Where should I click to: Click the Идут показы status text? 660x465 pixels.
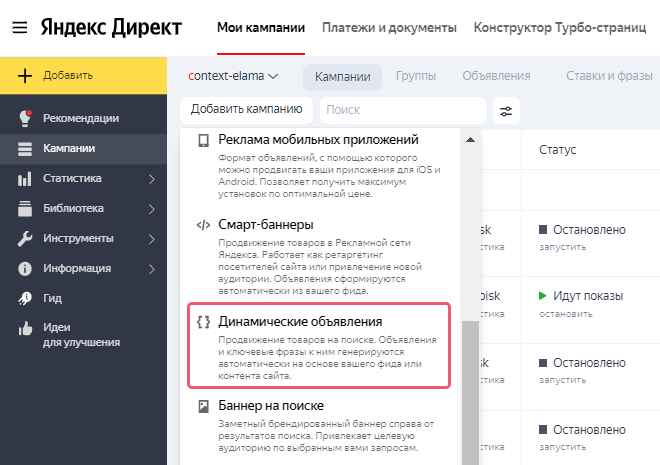pos(588,296)
